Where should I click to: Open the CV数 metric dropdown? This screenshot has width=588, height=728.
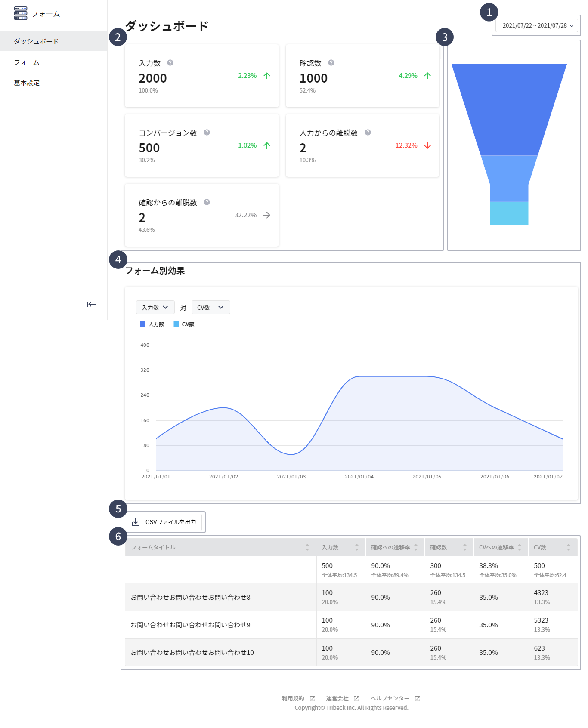pyautogui.click(x=211, y=307)
